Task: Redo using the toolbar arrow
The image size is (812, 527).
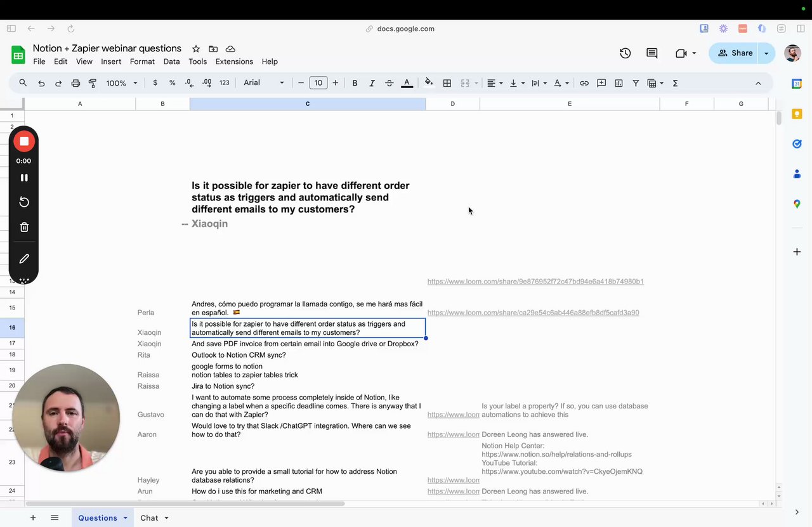Action: point(58,83)
